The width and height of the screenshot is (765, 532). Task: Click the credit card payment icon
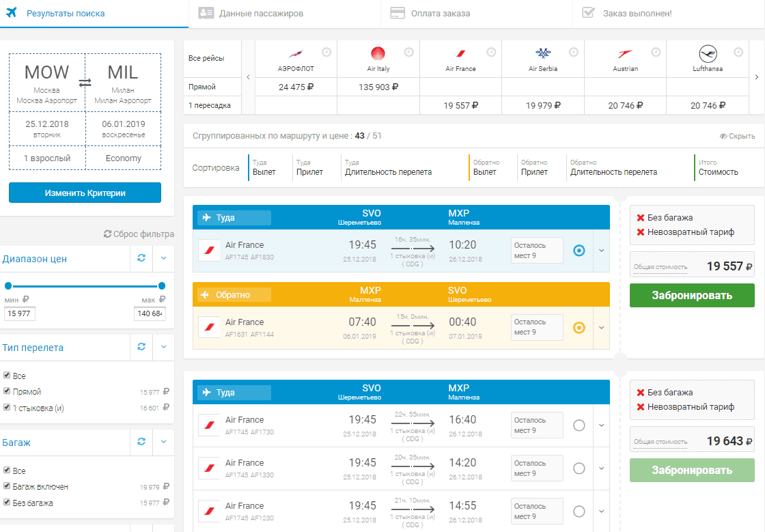[398, 13]
